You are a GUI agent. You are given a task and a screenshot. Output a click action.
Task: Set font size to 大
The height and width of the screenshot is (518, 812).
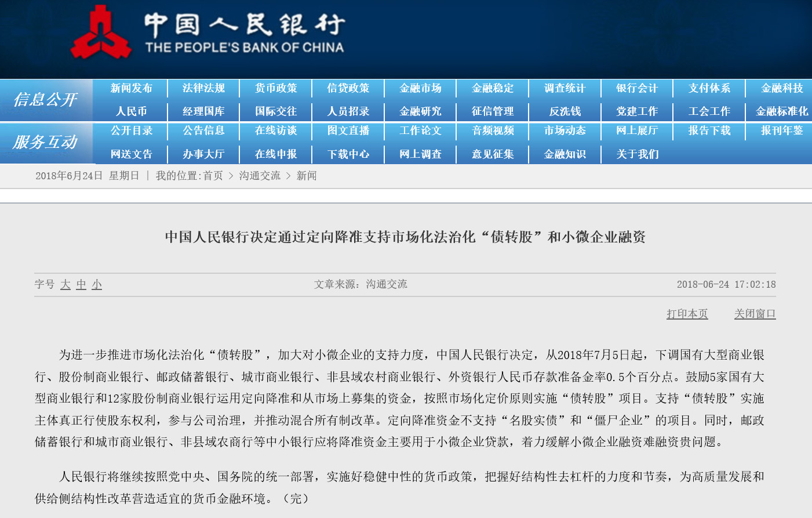(x=65, y=284)
